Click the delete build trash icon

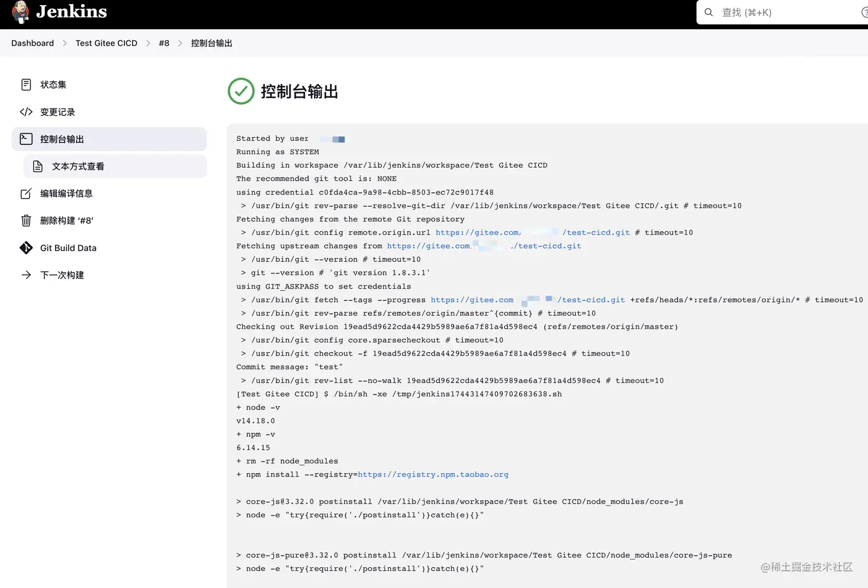26,220
